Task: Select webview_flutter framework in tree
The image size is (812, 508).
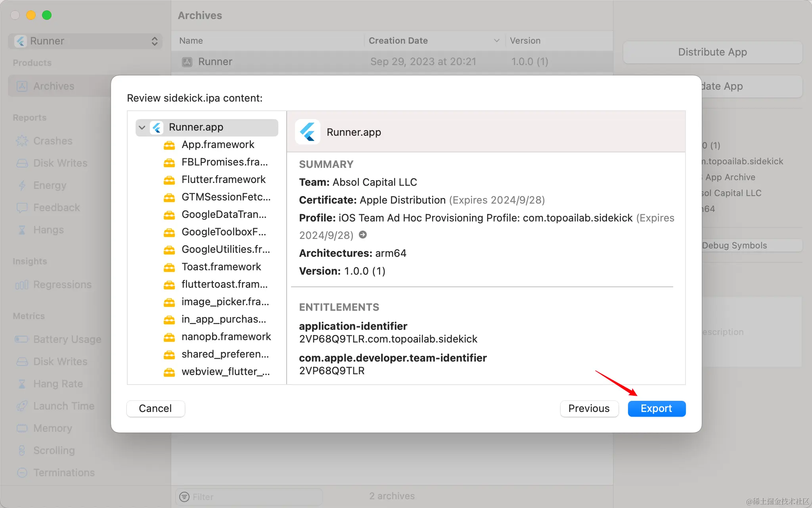Action: [225, 372]
